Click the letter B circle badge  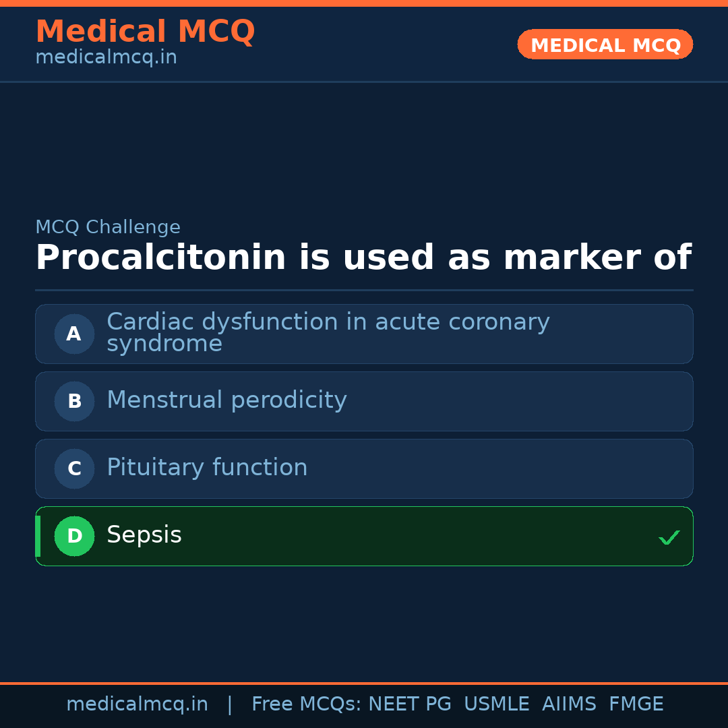pos(74,401)
